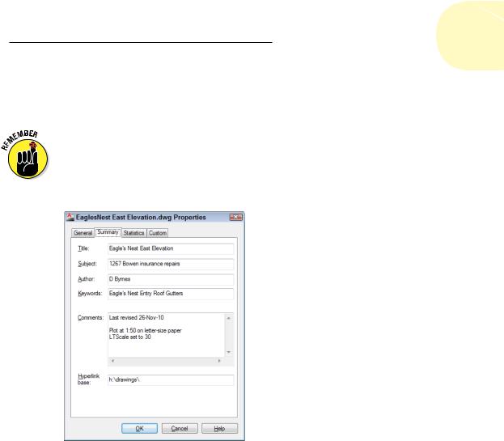Click 'Last revised 26-Nov-10' comment line
Screen dimensions: 504x441
click(x=136, y=317)
